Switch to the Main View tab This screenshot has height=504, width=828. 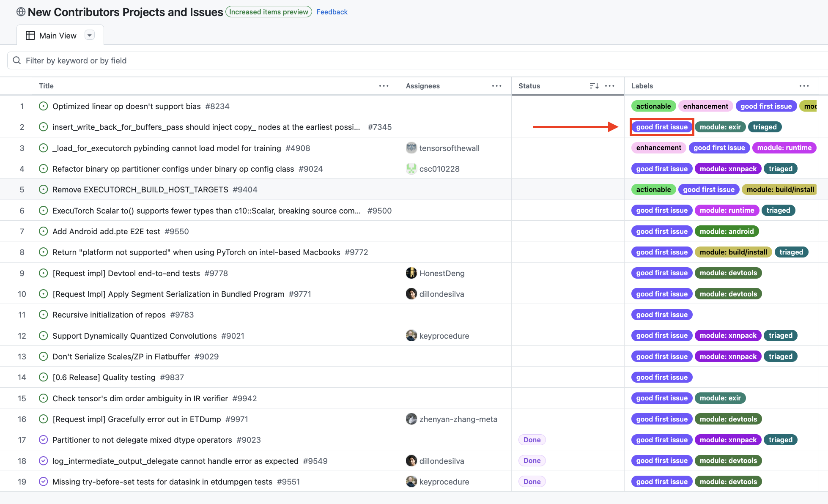58,36
